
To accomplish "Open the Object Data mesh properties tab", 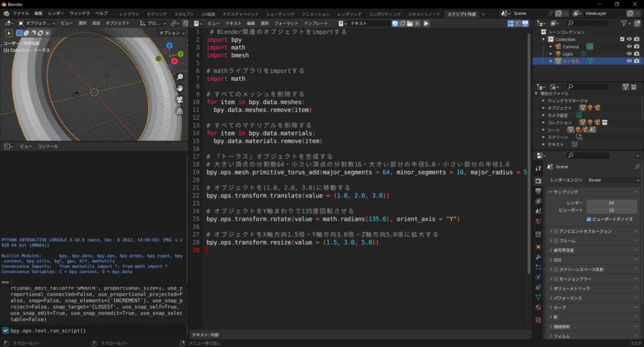I will [538, 297].
